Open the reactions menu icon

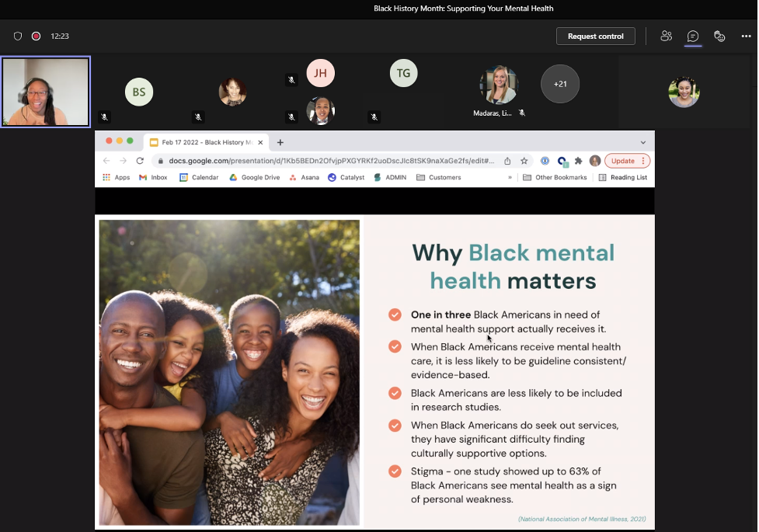[719, 37]
